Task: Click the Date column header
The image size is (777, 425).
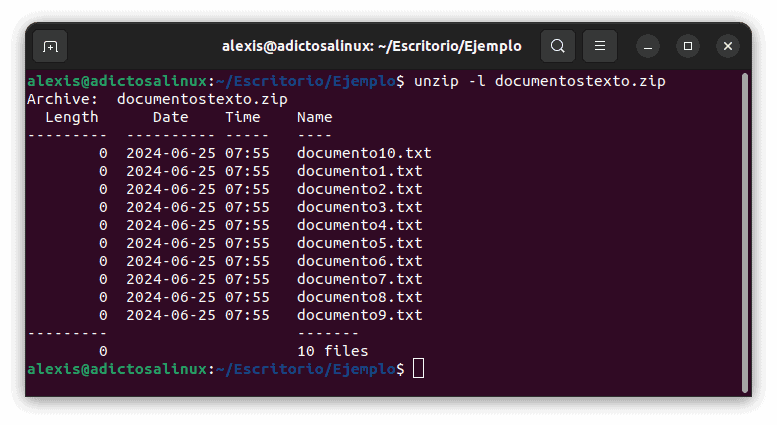Action: [171, 117]
